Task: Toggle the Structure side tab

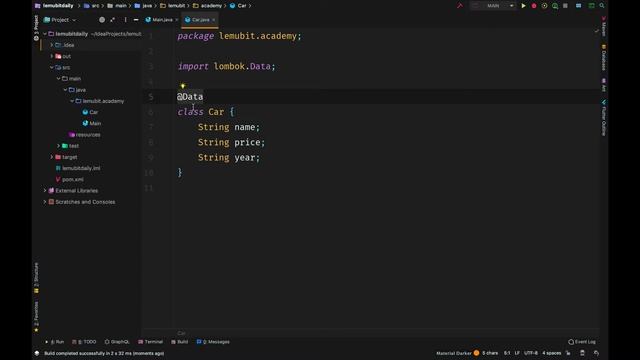Action: pos(36,278)
